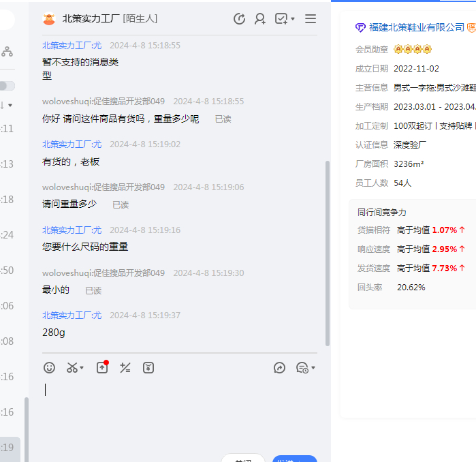
Task: Open the hamburger menu in chat header
Action: 311,19
